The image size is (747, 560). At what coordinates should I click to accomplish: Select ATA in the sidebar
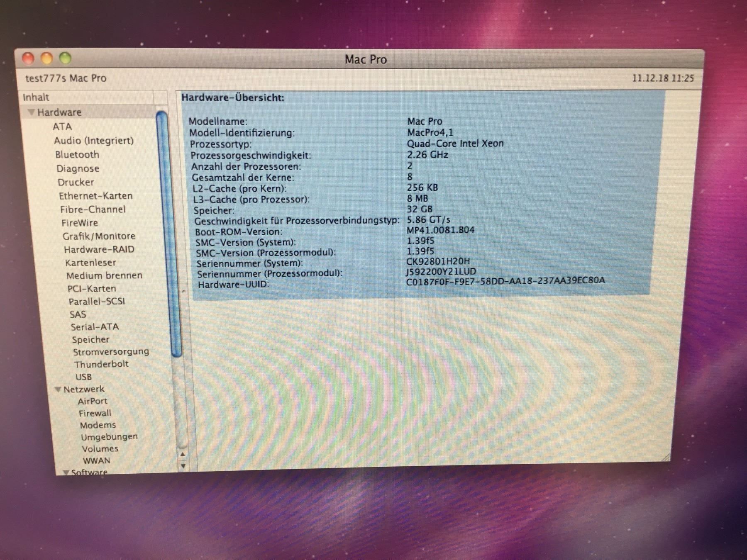[x=62, y=127]
